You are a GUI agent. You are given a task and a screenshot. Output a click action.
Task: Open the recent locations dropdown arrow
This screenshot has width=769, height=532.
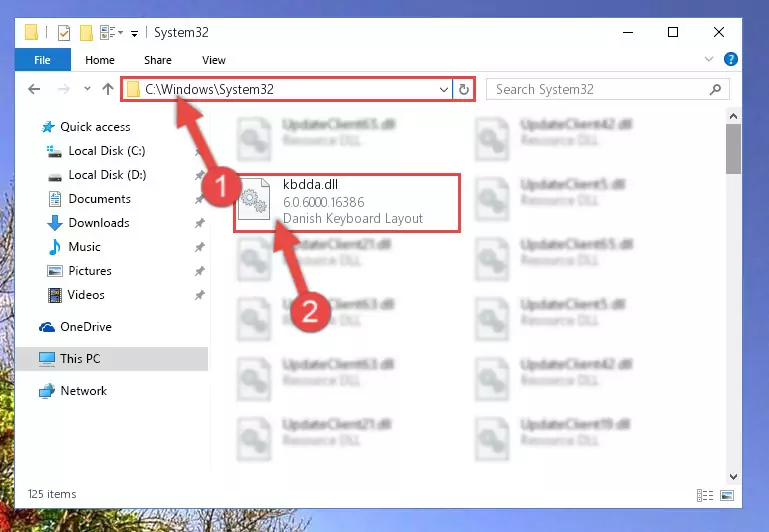pos(87,89)
